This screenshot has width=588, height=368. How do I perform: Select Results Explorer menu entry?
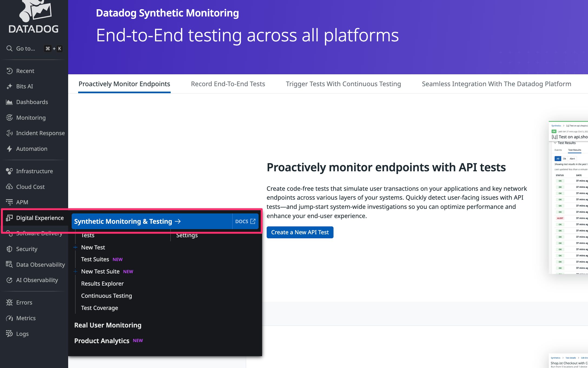(102, 283)
